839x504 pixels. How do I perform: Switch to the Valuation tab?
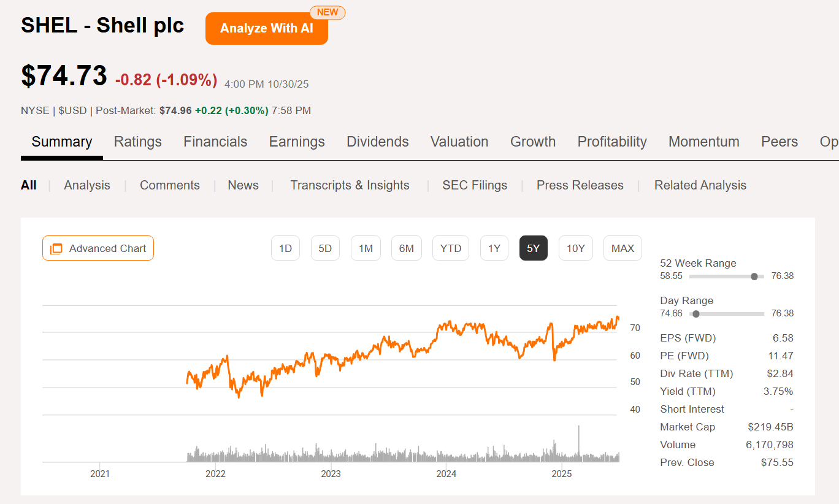459,142
